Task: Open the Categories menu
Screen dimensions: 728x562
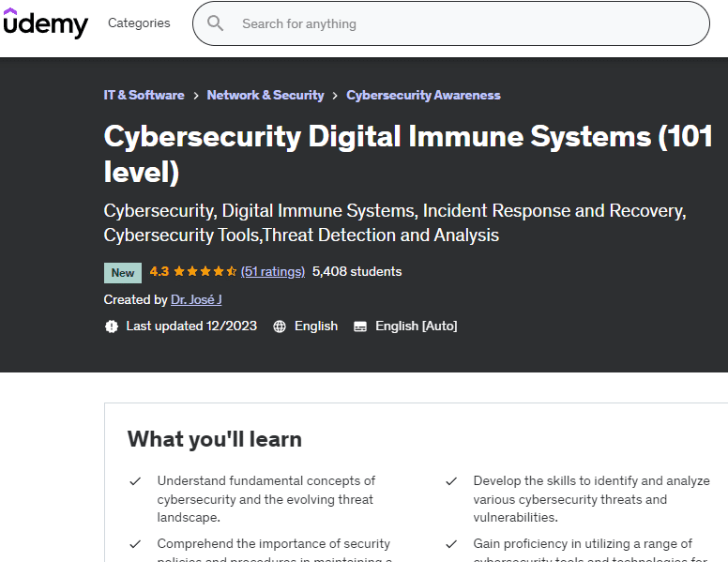Action: (139, 23)
